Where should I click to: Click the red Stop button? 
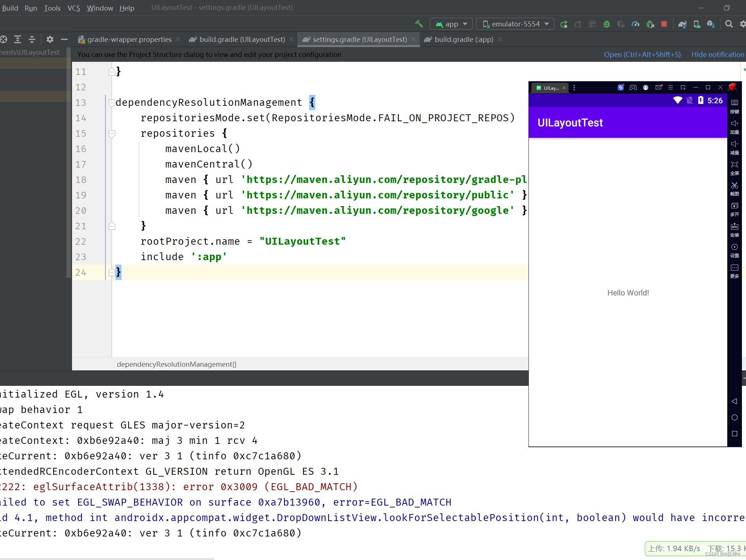tap(664, 24)
